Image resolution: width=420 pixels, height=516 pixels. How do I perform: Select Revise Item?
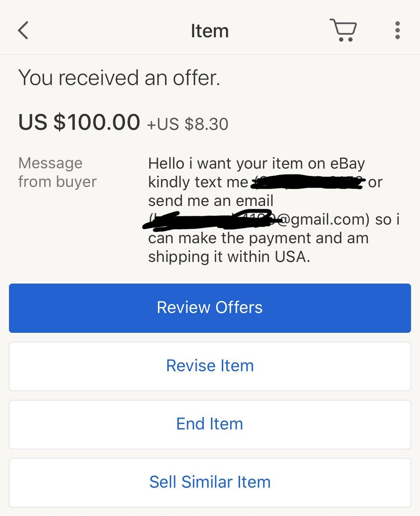210,366
